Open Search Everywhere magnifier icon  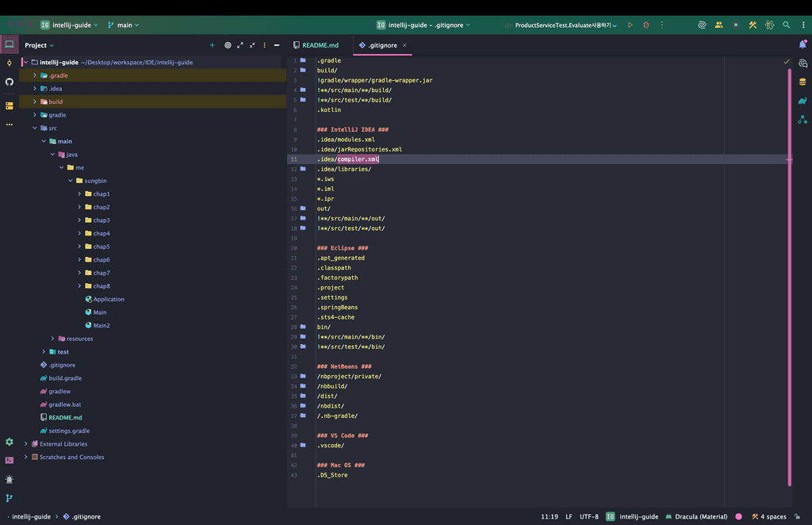(787, 25)
